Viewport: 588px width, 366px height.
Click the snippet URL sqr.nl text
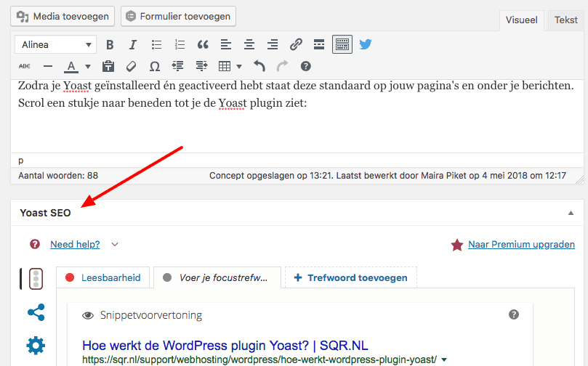[x=259, y=359]
